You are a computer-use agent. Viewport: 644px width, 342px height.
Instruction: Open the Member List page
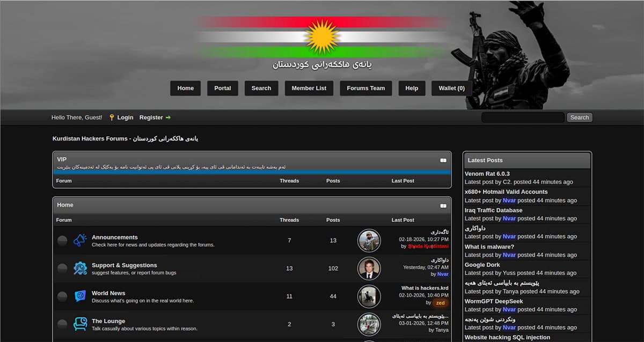coord(309,88)
